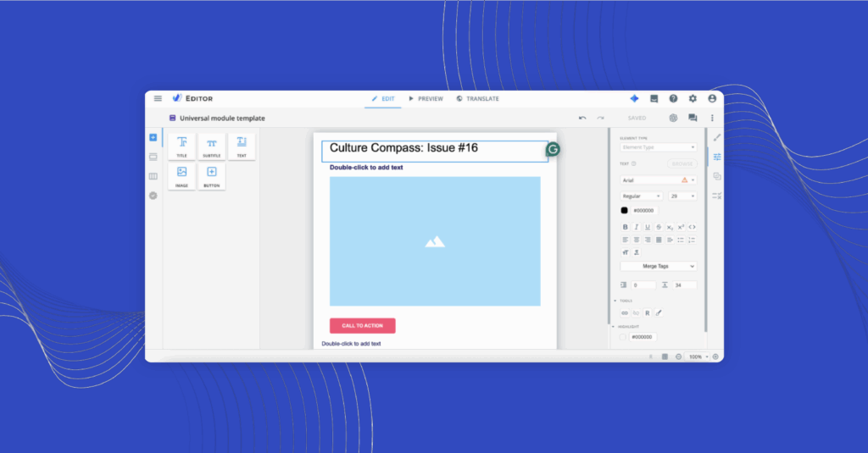Toggle italic text formatting
Image resolution: width=868 pixels, height=453 pixels.
637,227
